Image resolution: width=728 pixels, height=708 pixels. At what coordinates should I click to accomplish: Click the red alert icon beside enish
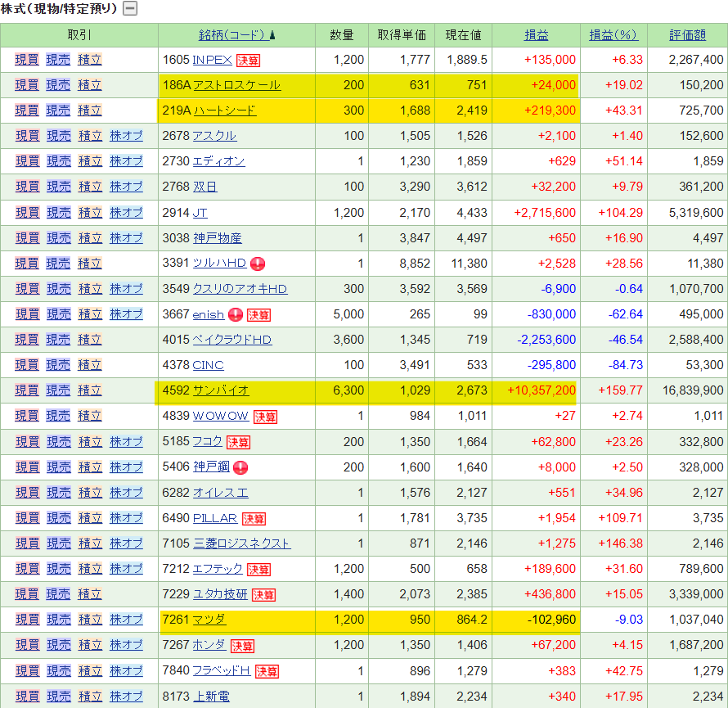236,314
